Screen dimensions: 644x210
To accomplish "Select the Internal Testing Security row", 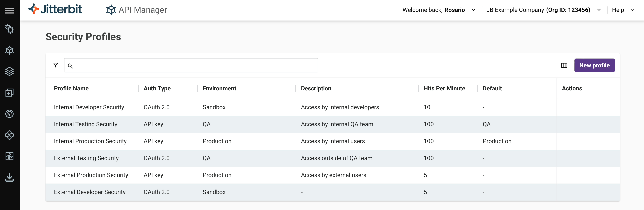I will click(85, 124).
